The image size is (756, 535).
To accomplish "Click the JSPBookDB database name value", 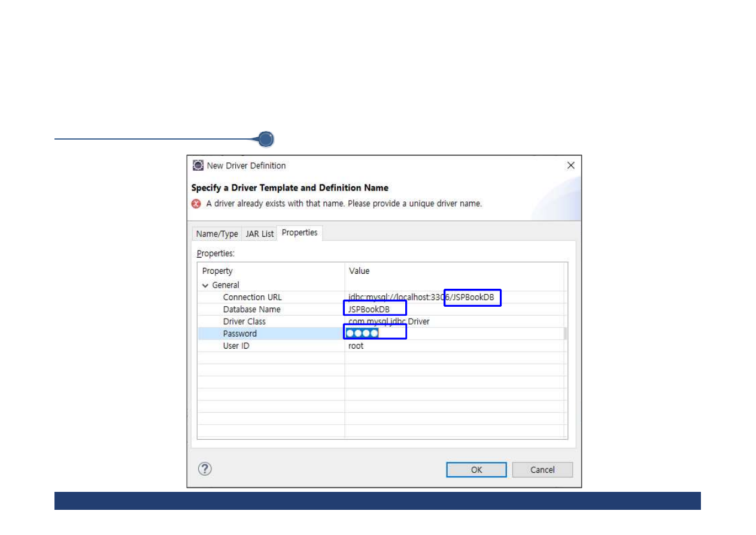I will [369, 309].
